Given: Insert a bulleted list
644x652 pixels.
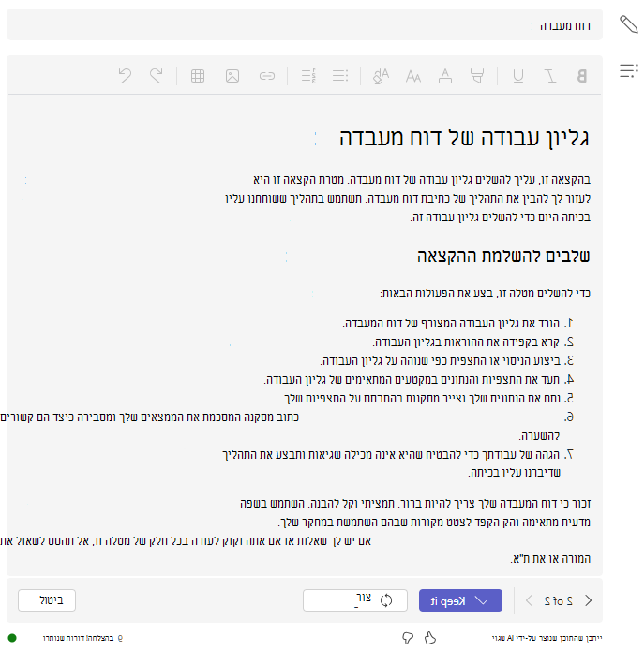Looking at the screenshot, I should [340, 76].
